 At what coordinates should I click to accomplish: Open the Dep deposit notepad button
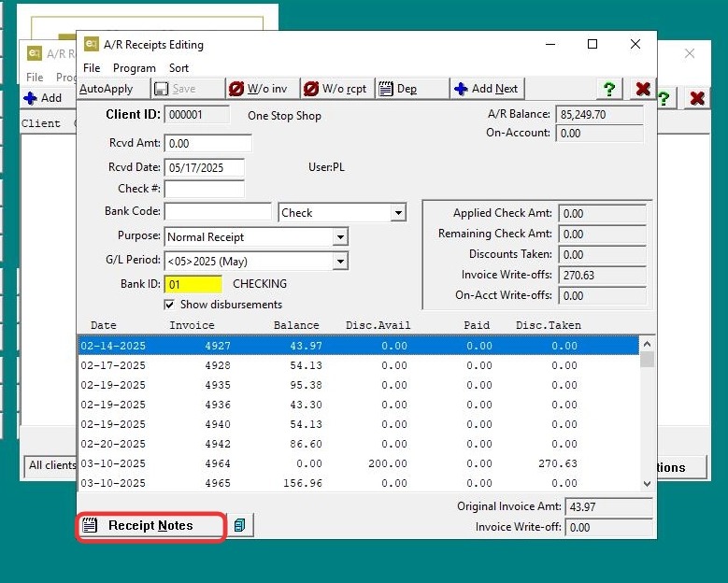(413, 89)
